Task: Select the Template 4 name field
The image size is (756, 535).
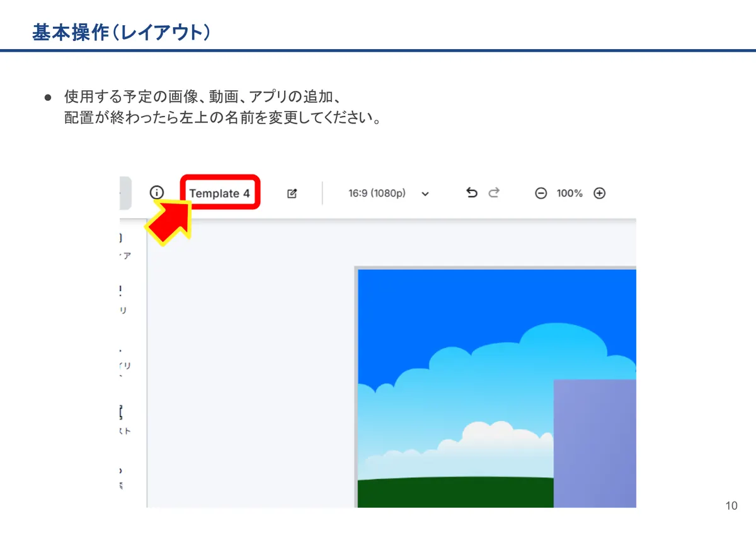Action: tap(220, 193)
